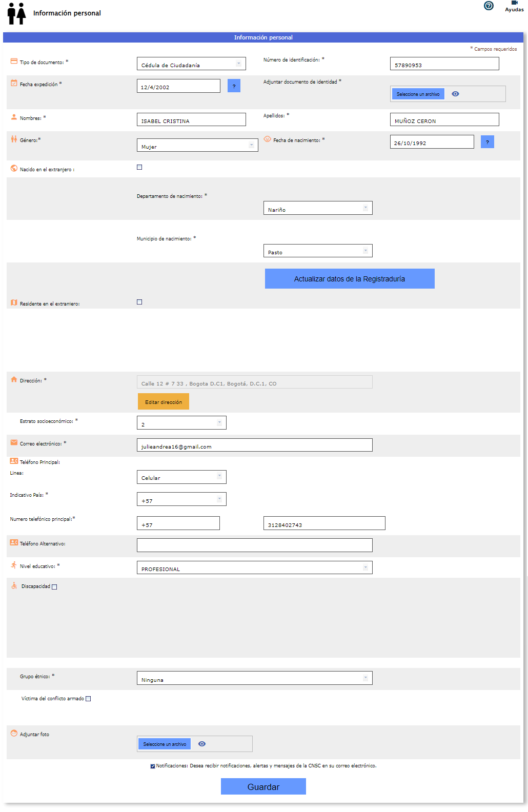Preview the attached identity document eye icon

(x=455, y=94)
